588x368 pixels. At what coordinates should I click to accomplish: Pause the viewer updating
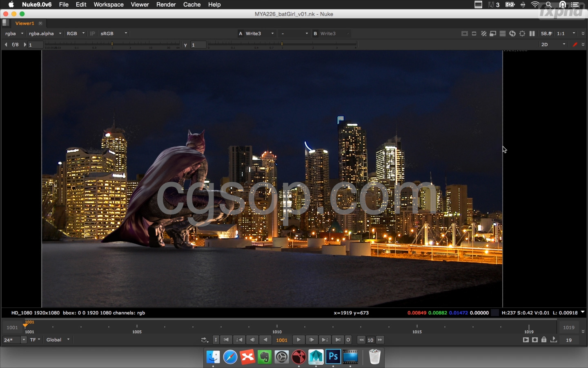coord(532,34)
